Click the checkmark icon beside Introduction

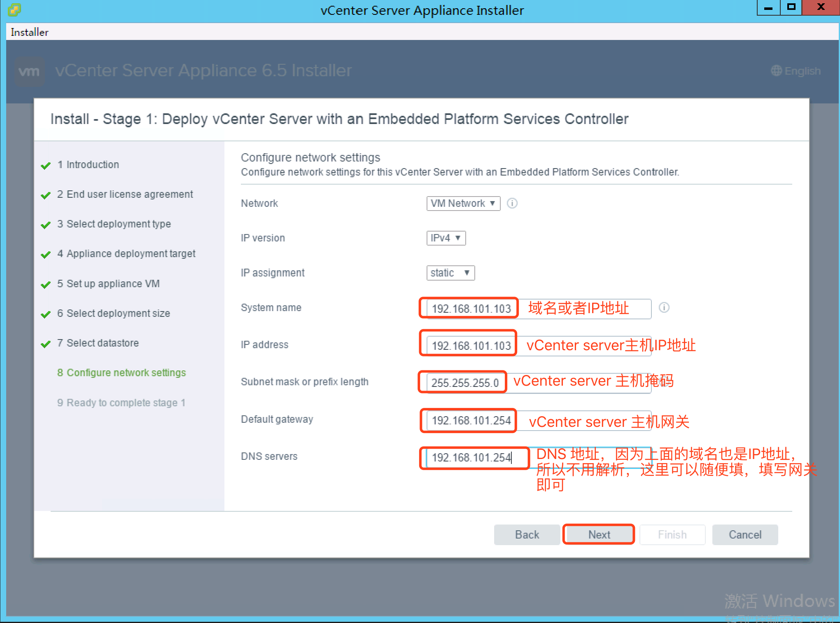[x=46, y=166]
